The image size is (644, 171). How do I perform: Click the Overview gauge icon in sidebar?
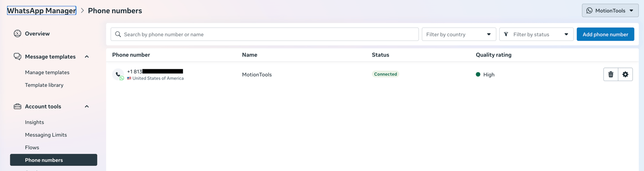pos(17,33)
